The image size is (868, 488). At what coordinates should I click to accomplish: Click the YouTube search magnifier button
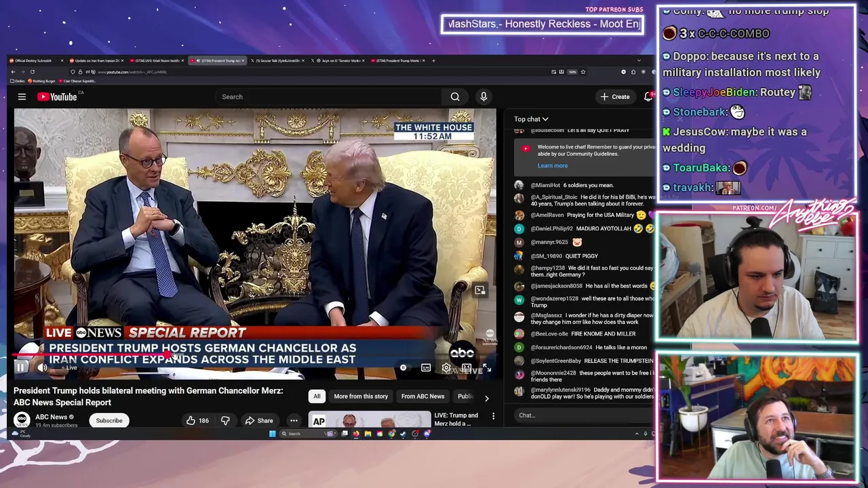[x=455, y=97]
